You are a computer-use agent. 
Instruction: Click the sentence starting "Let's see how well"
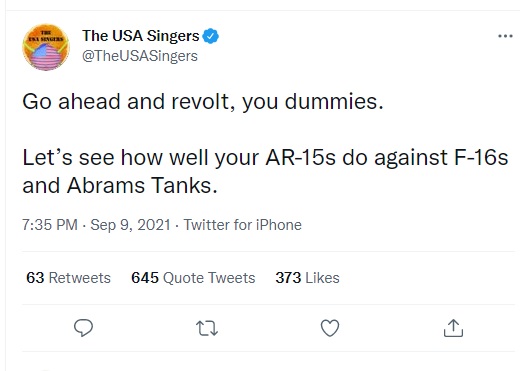point(265,171)
